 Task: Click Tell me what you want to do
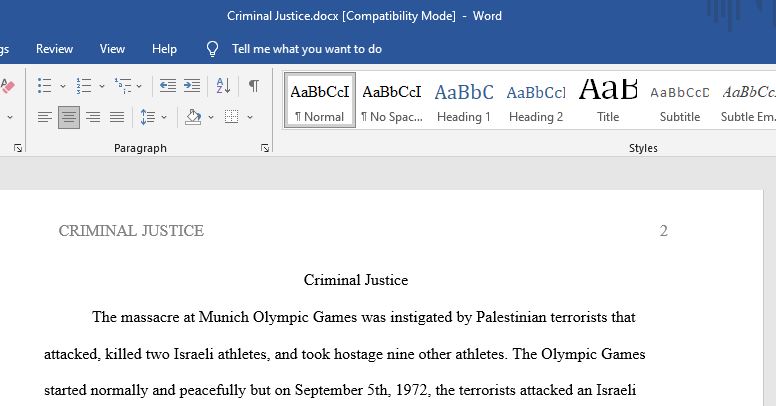(x=307, y=49)
